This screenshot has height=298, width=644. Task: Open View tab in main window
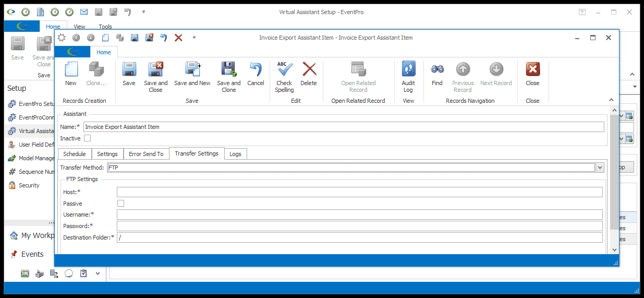point(79,27)
